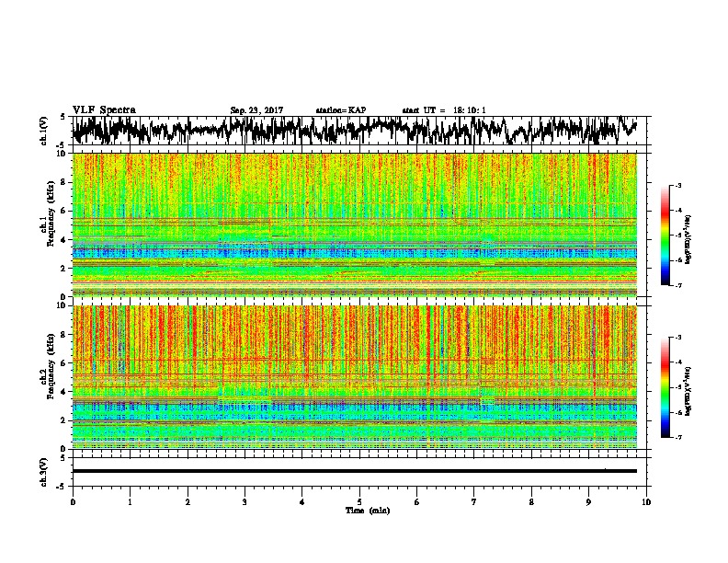This screenshot has width=728, height=563.
Task: Click the 'station=KAP' label
Action: click(x=341, y=110)
